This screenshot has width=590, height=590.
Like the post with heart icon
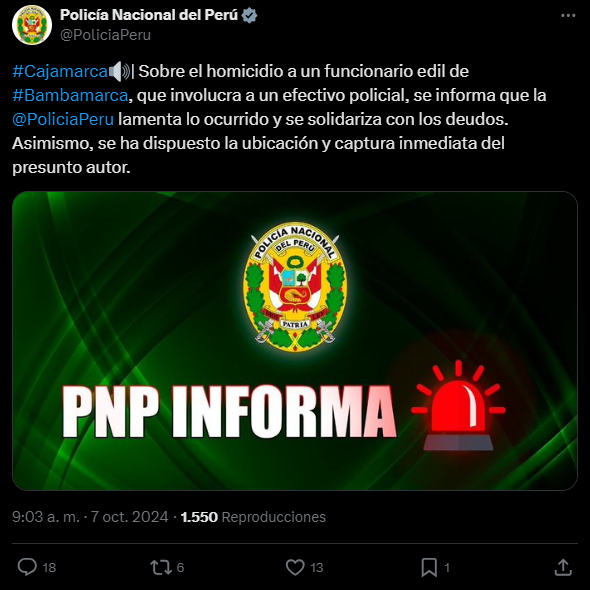(295, 567)
